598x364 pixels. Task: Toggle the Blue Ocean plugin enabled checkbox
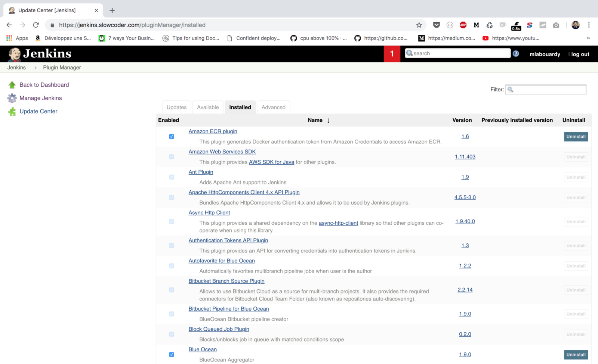coord(172,355)
